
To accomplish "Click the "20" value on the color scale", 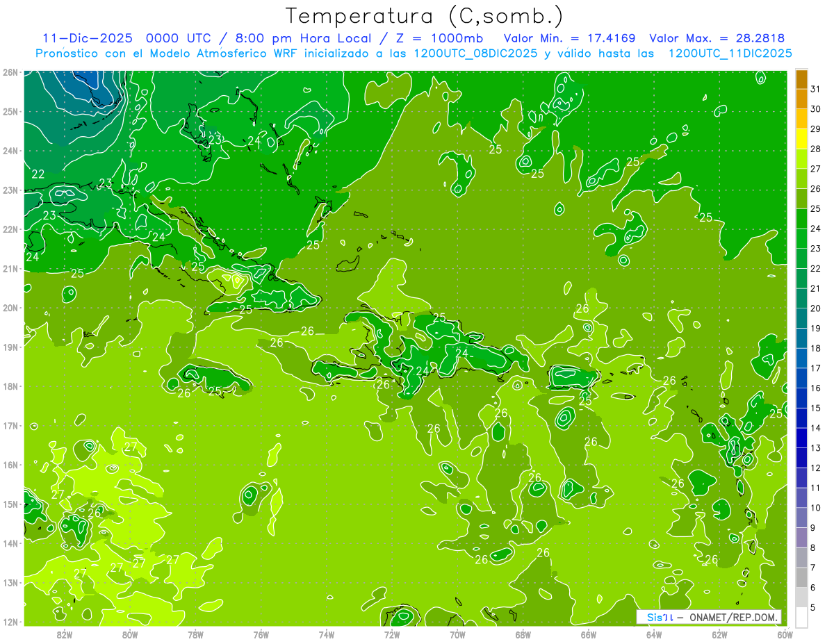I will [816, 308].
